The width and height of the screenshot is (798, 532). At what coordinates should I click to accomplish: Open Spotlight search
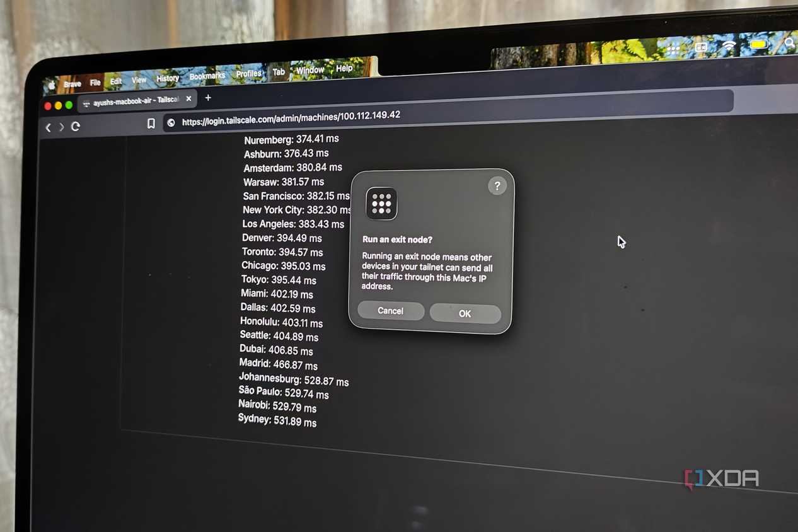click(x=790, y=43)
